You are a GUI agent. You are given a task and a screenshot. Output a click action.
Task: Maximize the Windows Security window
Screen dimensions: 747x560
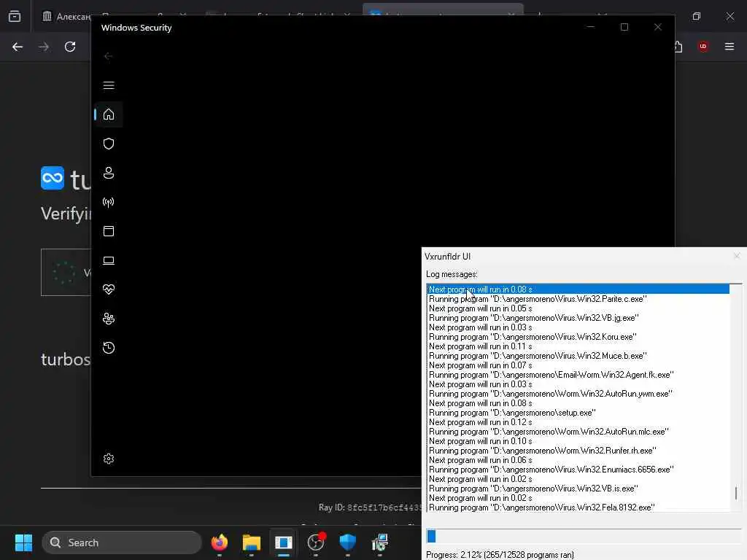tap(624, 27)
